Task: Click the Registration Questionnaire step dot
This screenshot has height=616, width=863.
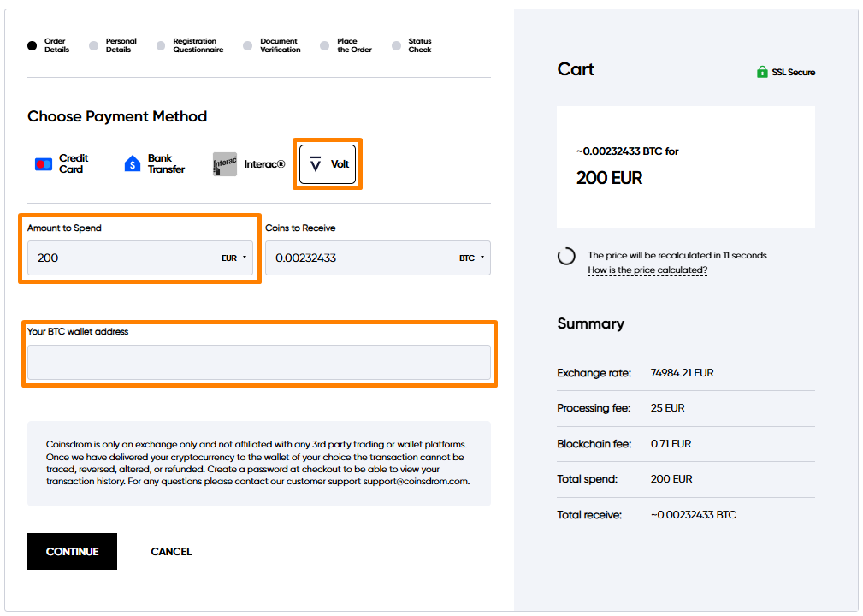Action: [161, 45]
